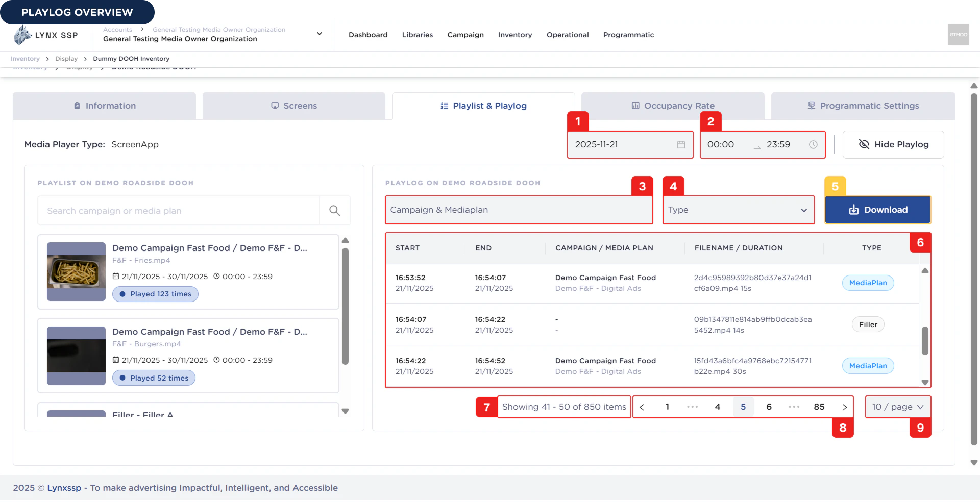
Task: Click the Campaign & Mediaplan filter field
Action: point(519,210)
